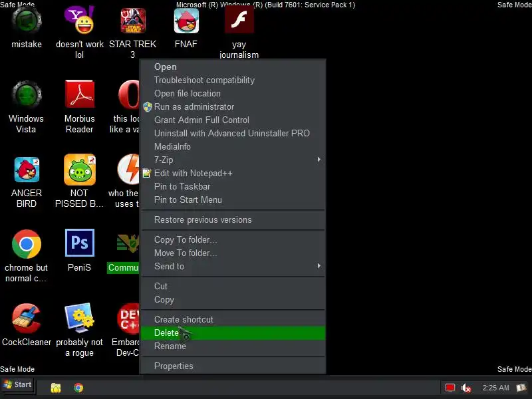Choose Open in the context menu

pos(233,67)
